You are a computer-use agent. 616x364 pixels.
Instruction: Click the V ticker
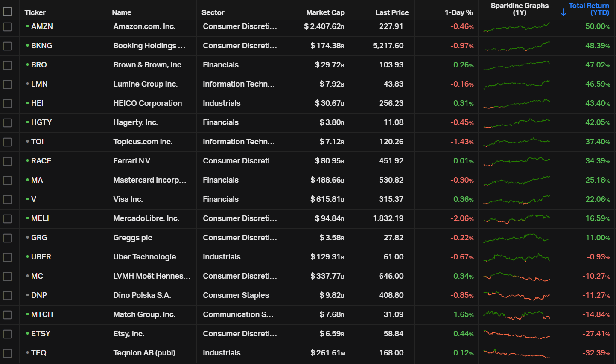tap(34, 199)
